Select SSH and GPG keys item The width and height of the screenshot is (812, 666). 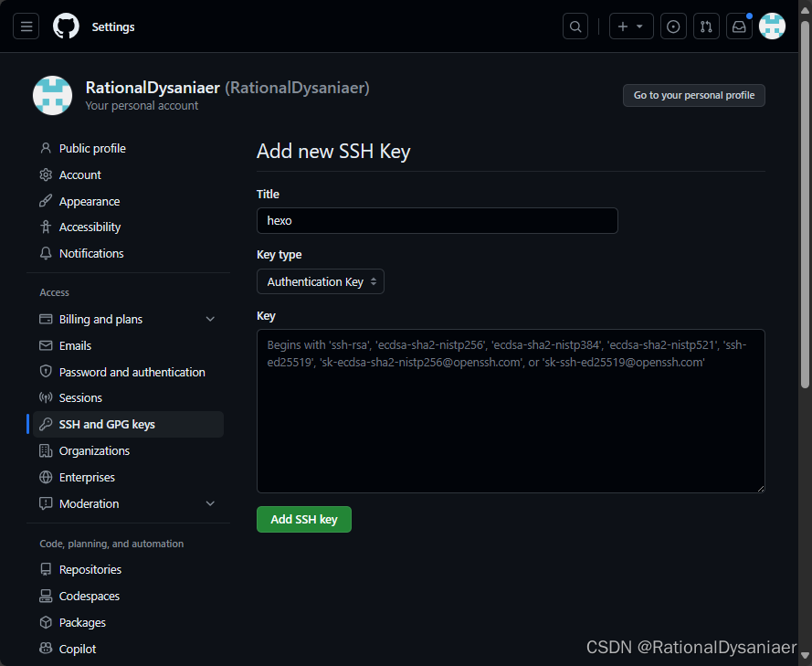(127, 424)
